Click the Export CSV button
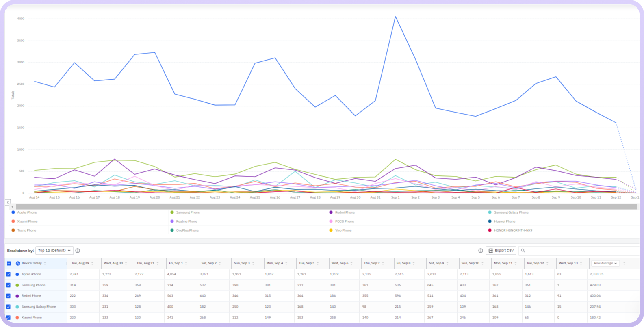This screenshot has height=327, width=644. pos(501,251)
